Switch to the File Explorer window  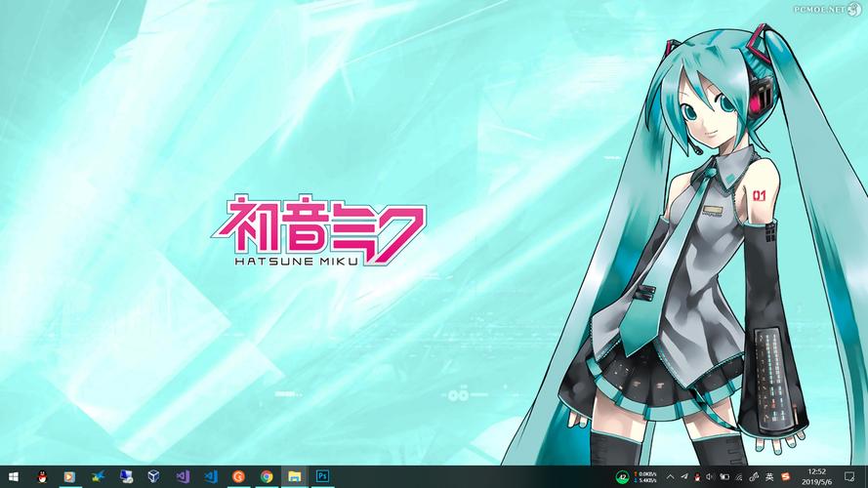tap(295, 476)
